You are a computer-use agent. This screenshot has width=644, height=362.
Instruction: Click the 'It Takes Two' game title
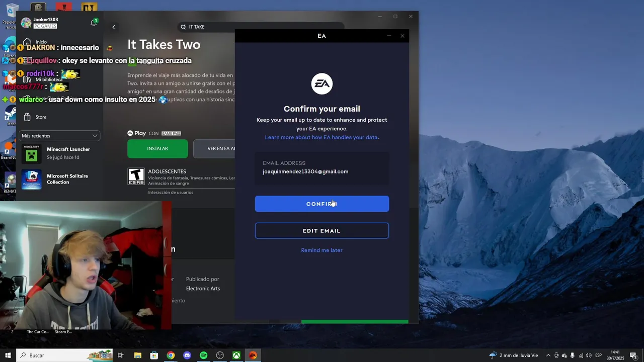(x=164, y=45)
